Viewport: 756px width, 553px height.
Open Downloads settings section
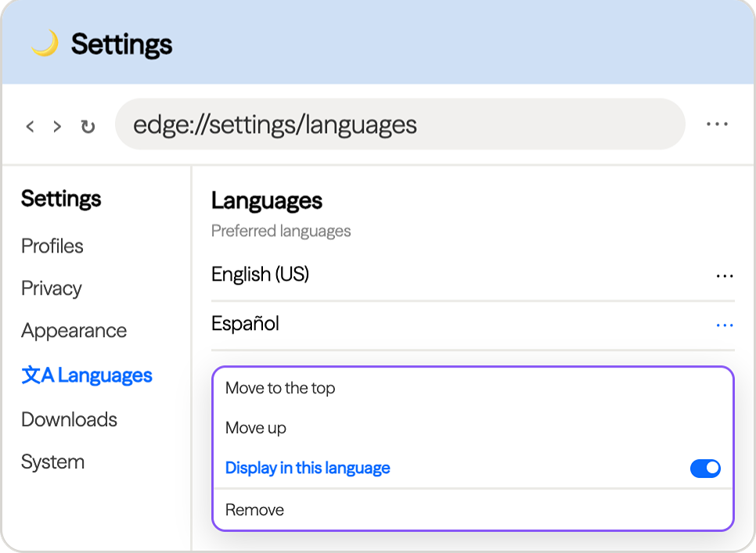69,419
